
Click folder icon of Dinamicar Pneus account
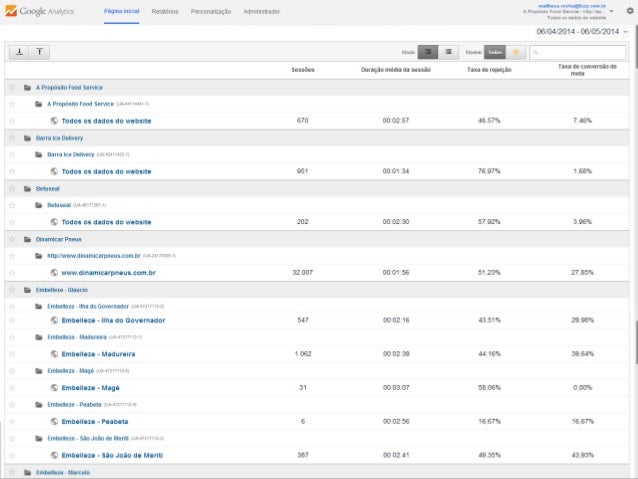click(26, 240)
